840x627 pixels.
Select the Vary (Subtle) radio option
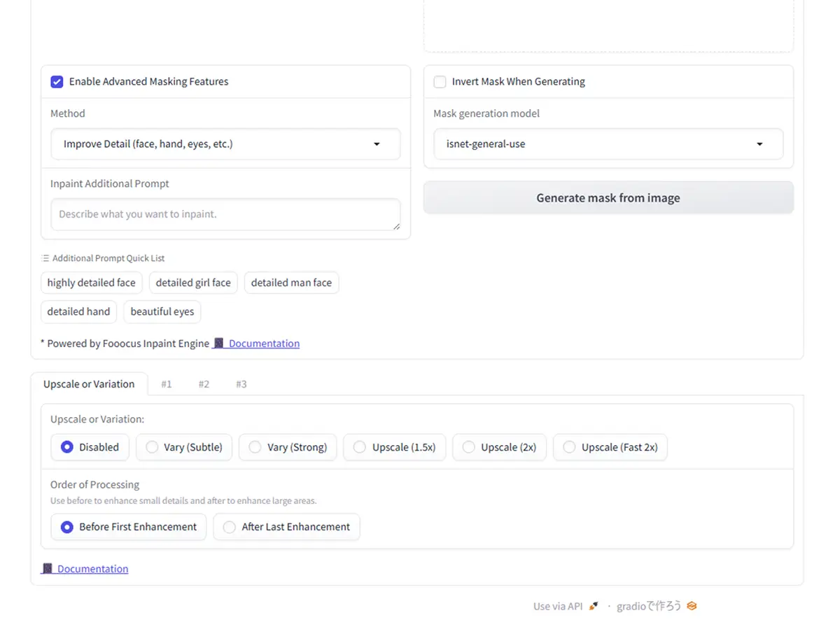point(152,447)
